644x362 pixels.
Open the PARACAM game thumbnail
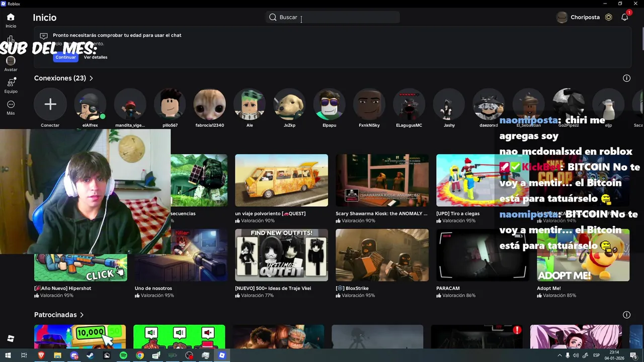pyautogui.click(x=482, y=255)
